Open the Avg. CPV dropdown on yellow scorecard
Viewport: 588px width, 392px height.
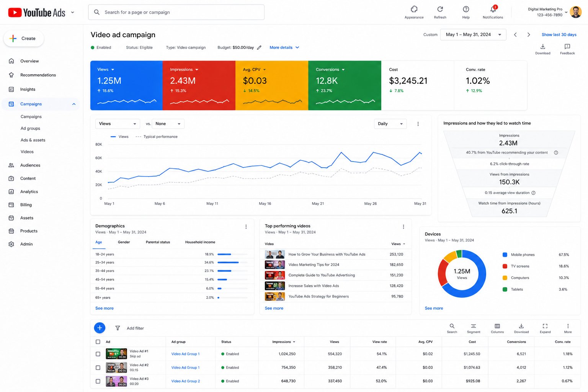coord(264,70)
